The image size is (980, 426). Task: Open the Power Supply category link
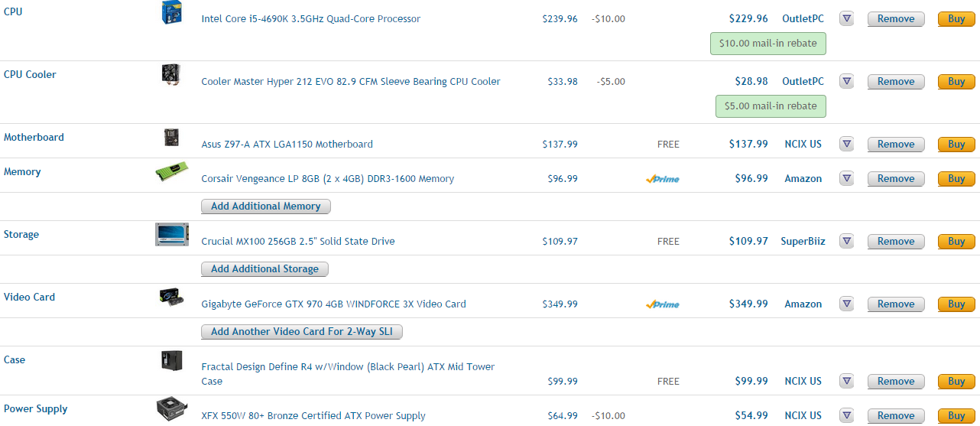click(x=35, y=408)
